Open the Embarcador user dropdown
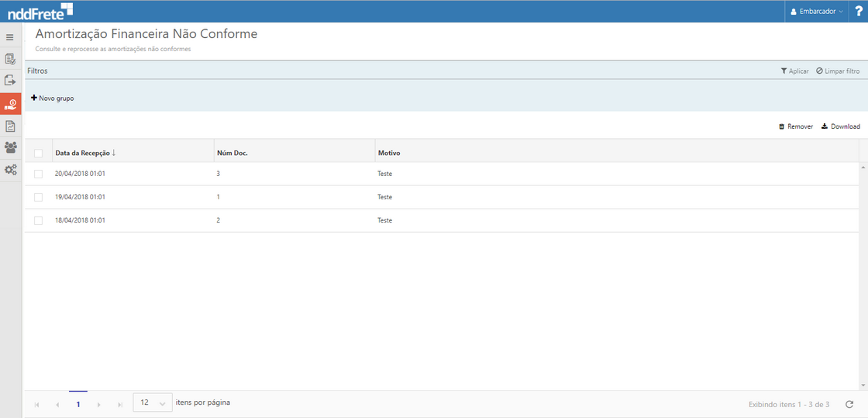This screenshot has width=868, height=418. point(816,12)
